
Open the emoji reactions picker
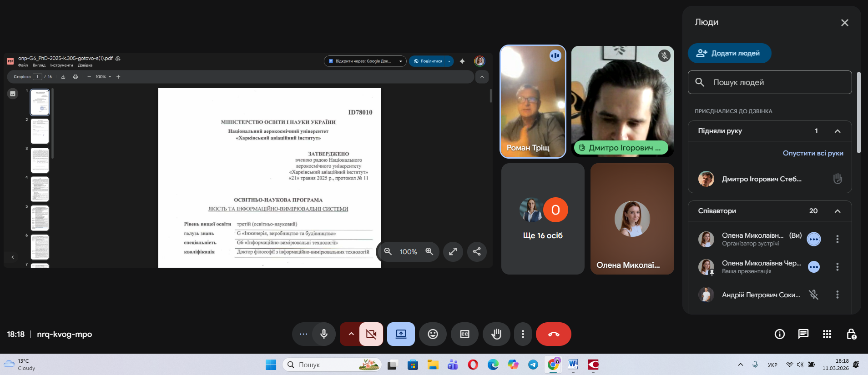pyautogui.click(x=433, y=334)
